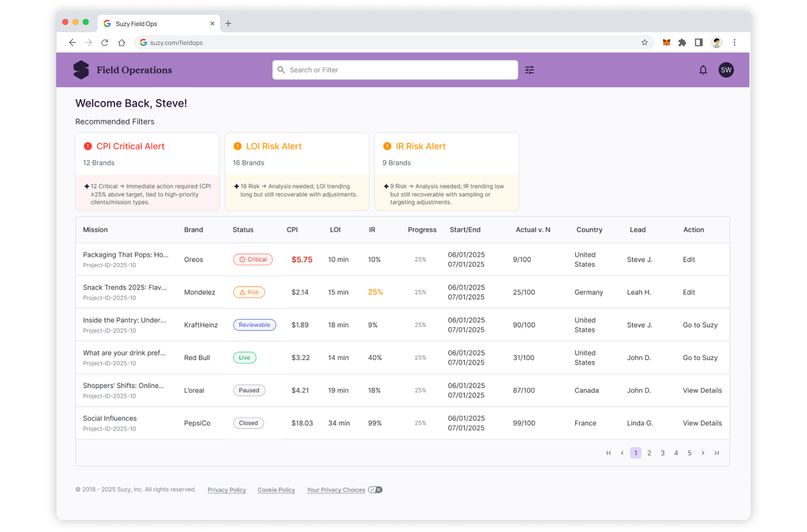
Task: Reload the current page
Action: coord(105,42)
